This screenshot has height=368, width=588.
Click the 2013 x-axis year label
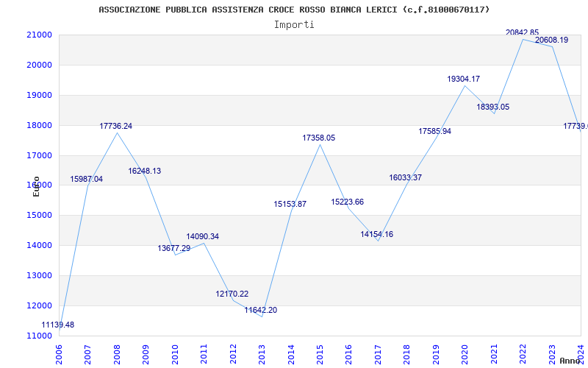tap(262, 354)
